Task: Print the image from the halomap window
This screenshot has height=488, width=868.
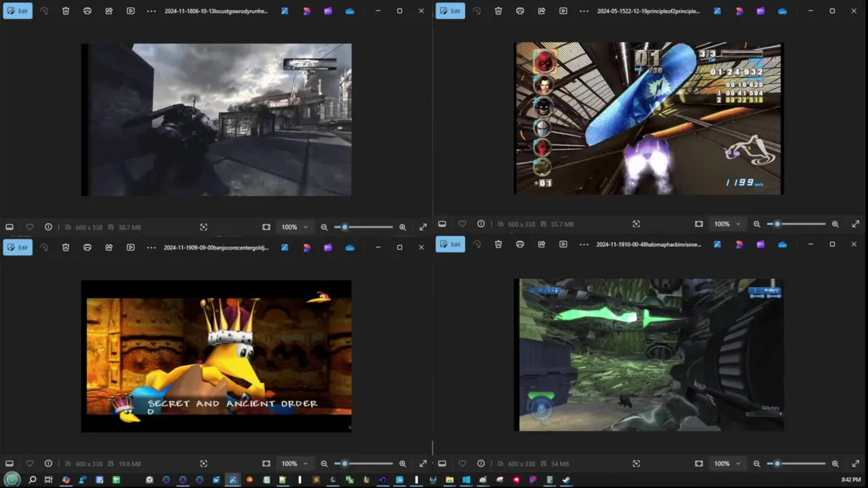Action: click(520, 244)
